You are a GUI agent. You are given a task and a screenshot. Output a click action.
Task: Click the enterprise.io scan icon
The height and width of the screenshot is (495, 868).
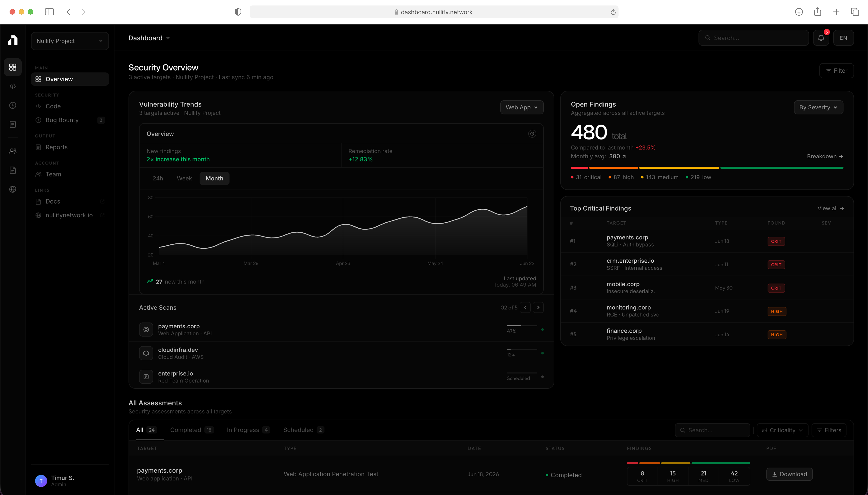pos(146,377)
